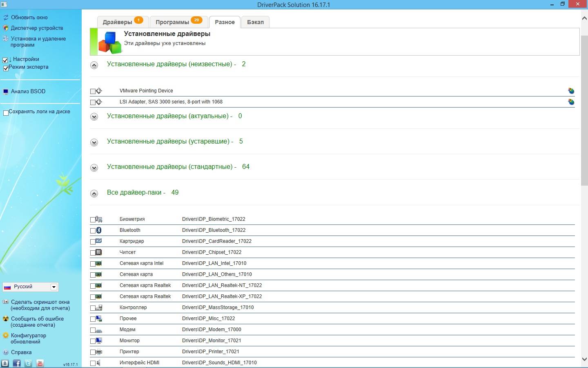Viewport: 588px width, 368px height.
Task: Check the Принтер driver-pack checkbox
Action: point(93,352)
